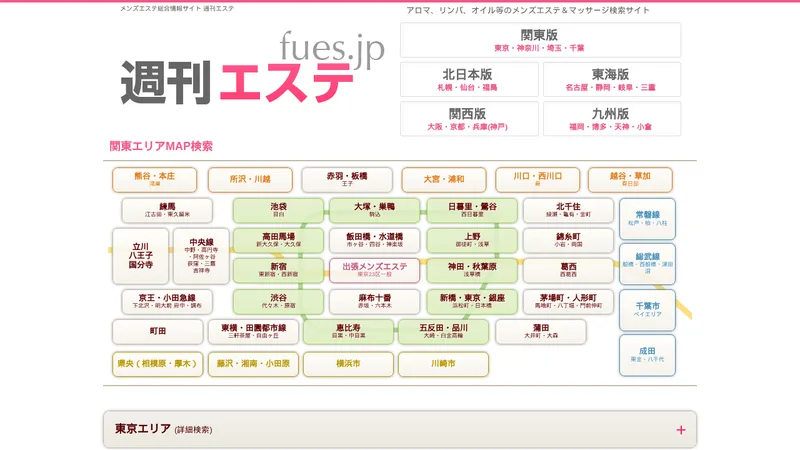Choose the 飯田橋・水道橋 area
Image resolution: width=800 pixels, height=450 pixels.
tap(374, 240)
